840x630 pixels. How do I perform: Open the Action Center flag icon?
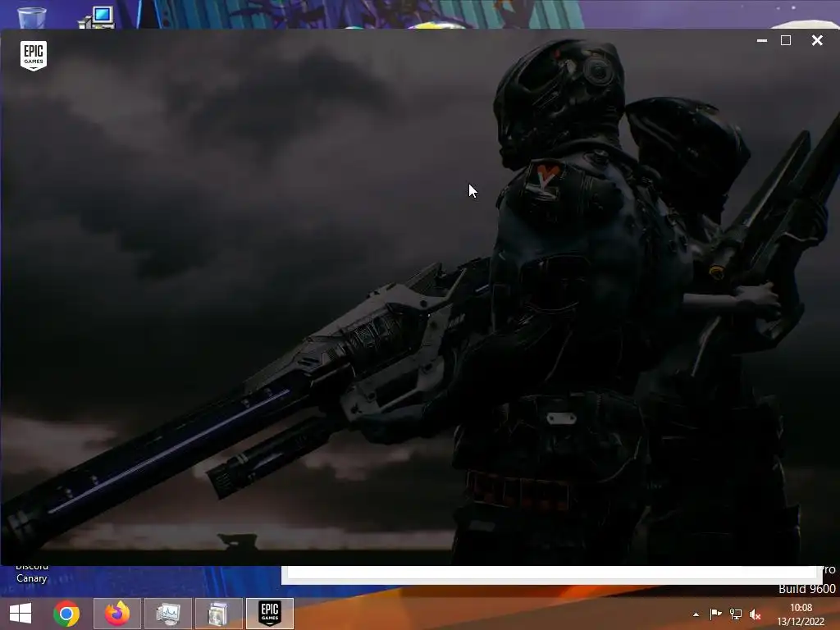pos(715,614)
